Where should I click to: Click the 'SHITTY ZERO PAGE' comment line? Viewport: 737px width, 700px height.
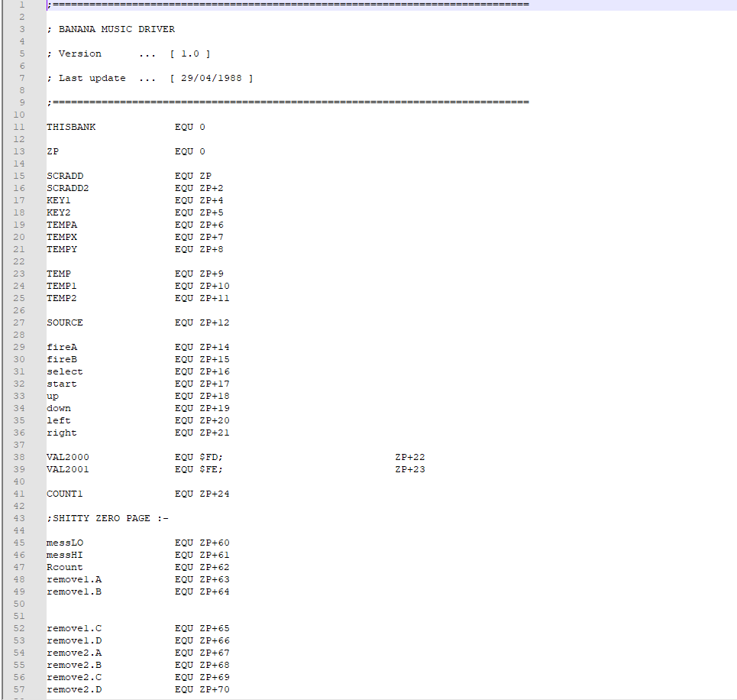pos(108,518)
